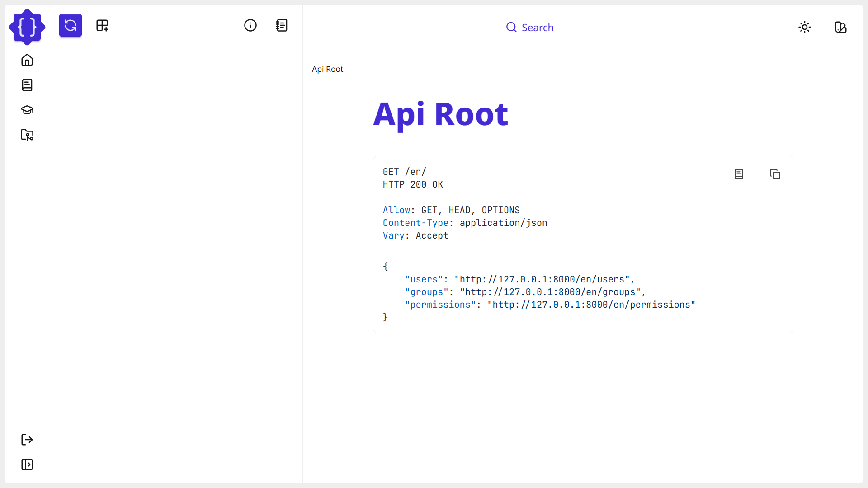Click the info icon in the toolbar
Screen dimensions: 868x488
pos(250,25)
